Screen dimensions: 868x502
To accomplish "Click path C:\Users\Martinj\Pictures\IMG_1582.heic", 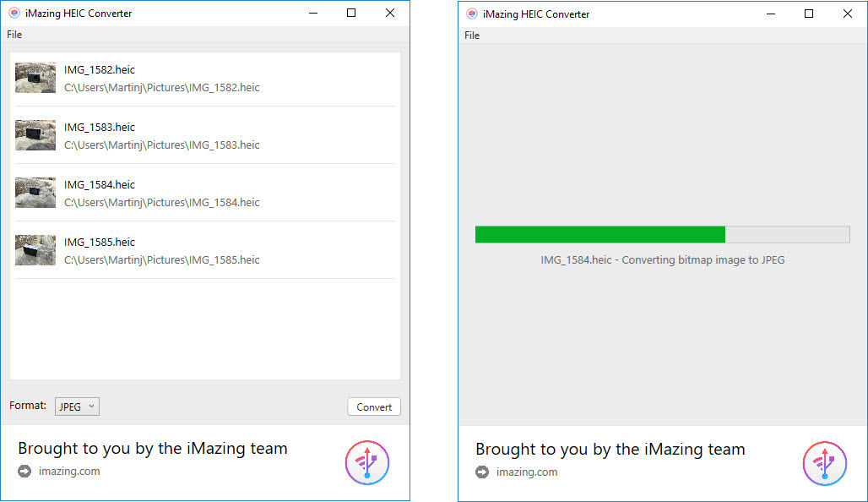I will pyautogui.click(x=161, y=88).
